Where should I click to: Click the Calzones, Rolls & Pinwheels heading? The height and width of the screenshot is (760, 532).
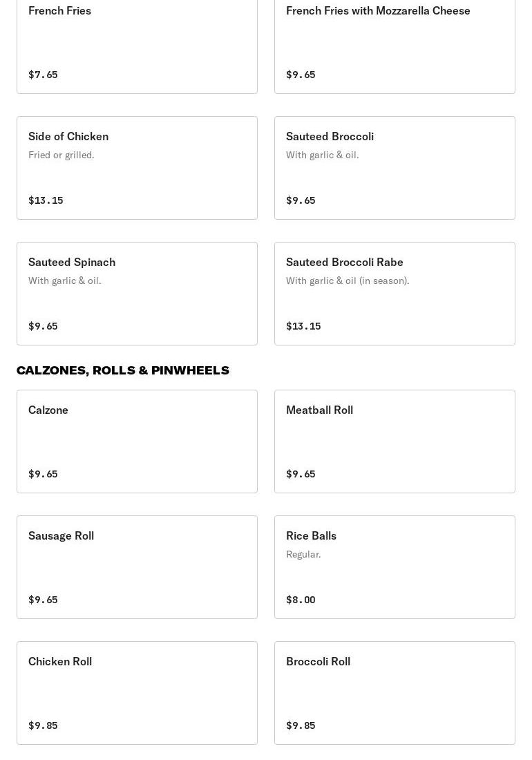tap(123, 370)
